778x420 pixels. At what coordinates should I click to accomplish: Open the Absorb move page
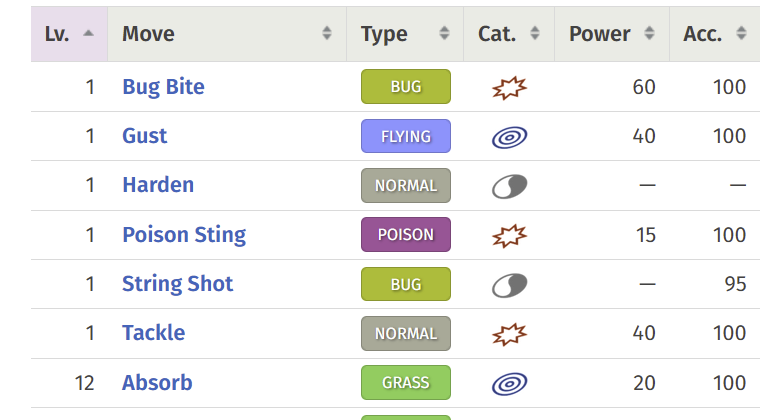click(x=157, y=383)
